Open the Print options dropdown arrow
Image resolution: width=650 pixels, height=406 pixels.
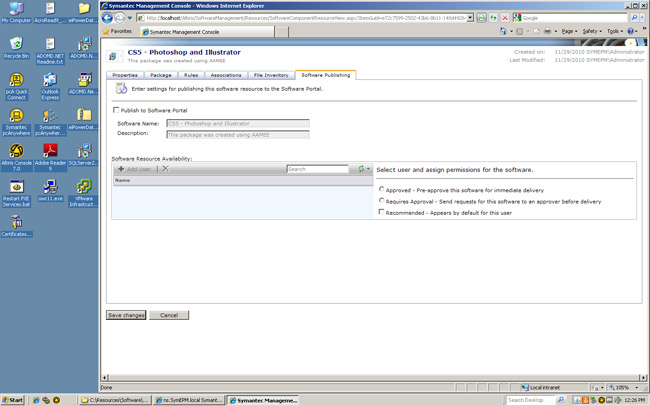(555, 31)
